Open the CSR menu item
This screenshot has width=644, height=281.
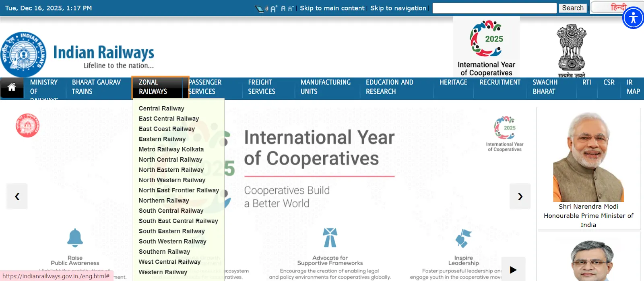609,82
